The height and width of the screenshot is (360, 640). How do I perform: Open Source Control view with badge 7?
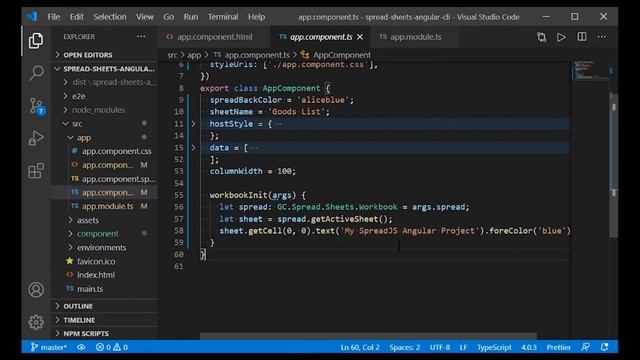click(37, 106)
